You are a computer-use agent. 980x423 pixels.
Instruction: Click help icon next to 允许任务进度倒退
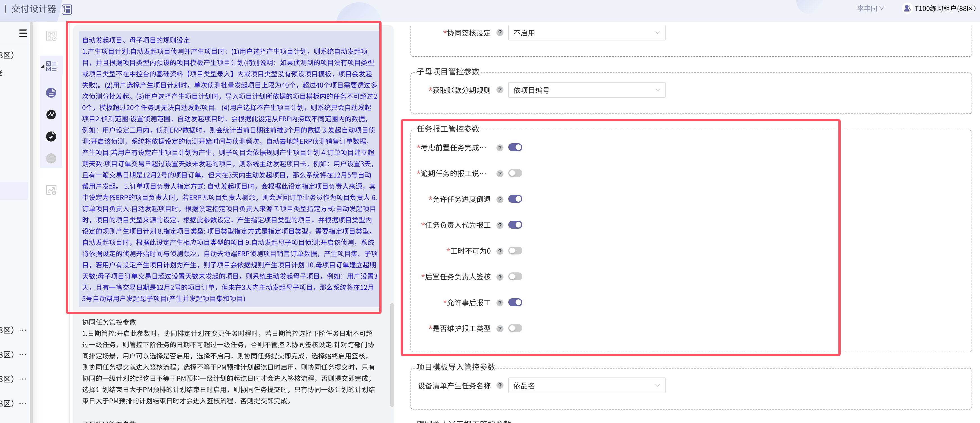[500, 199]
